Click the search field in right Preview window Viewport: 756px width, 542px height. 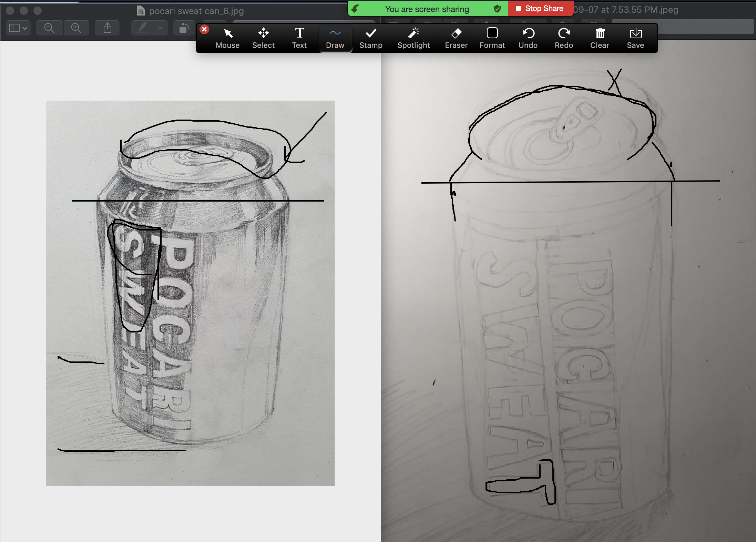coord(682,27)
